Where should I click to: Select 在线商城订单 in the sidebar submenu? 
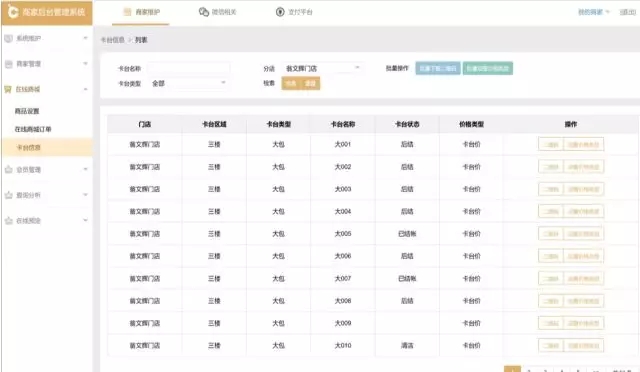coord(33,129)
